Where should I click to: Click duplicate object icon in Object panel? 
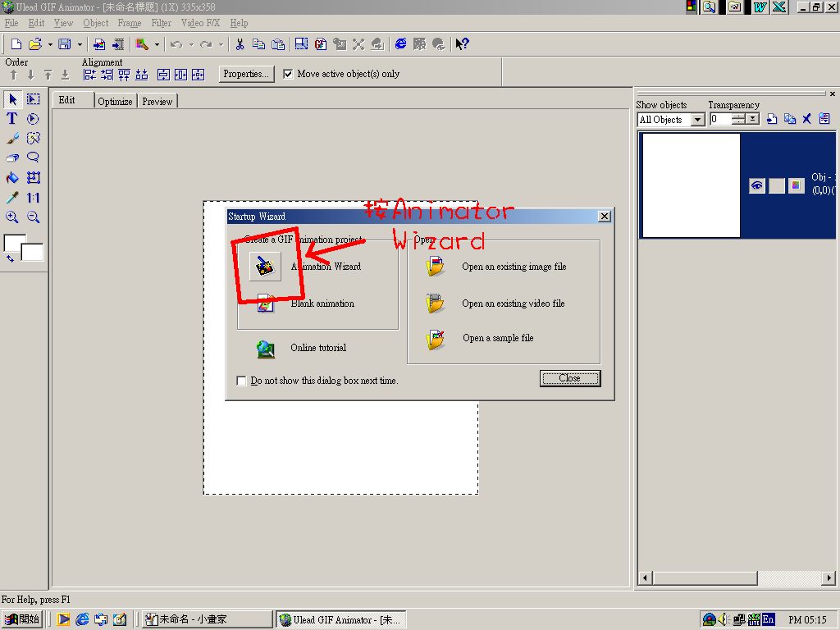pos(790,119)
